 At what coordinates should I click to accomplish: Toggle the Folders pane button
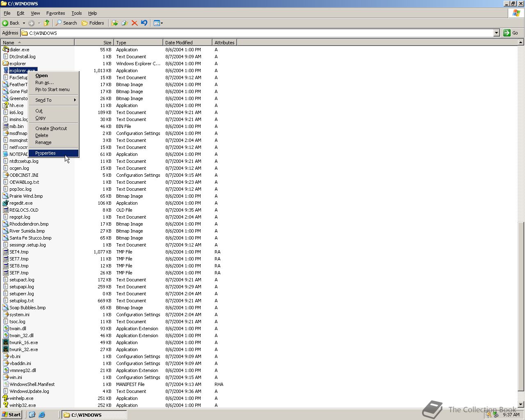click(x=93, y=23)
